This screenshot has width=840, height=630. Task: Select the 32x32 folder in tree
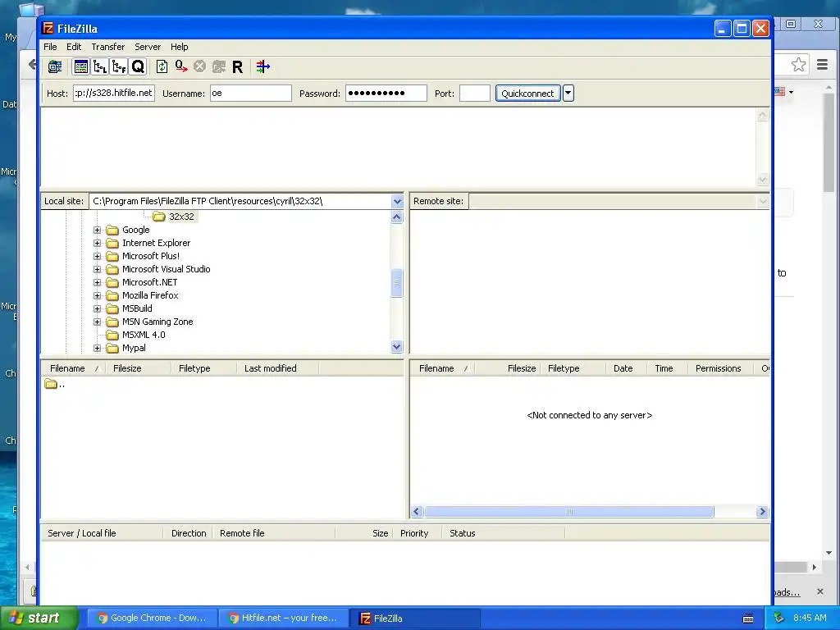(181, 217)
